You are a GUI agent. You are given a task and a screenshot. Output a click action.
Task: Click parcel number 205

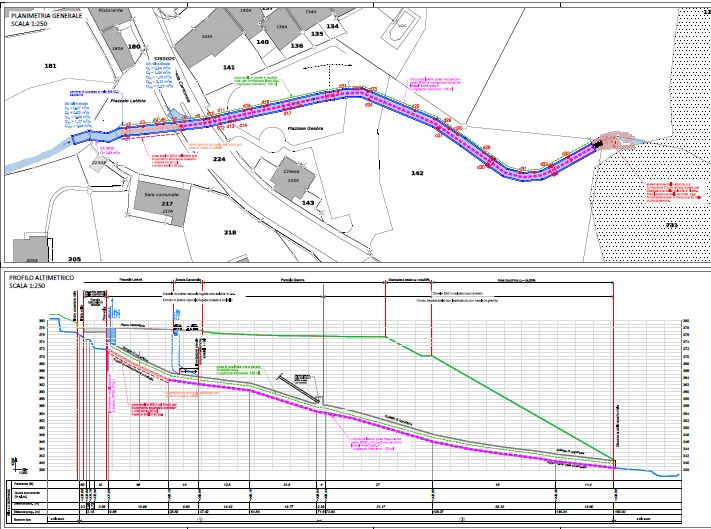74,257
